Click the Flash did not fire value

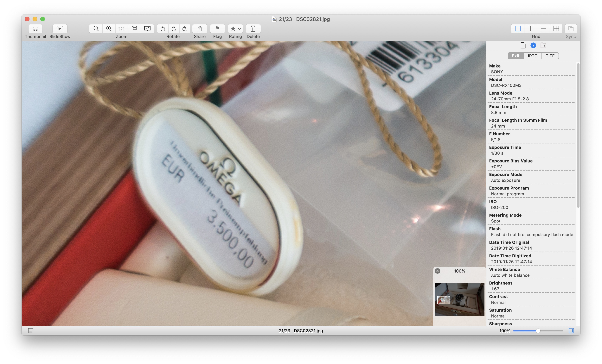(532, 235)
